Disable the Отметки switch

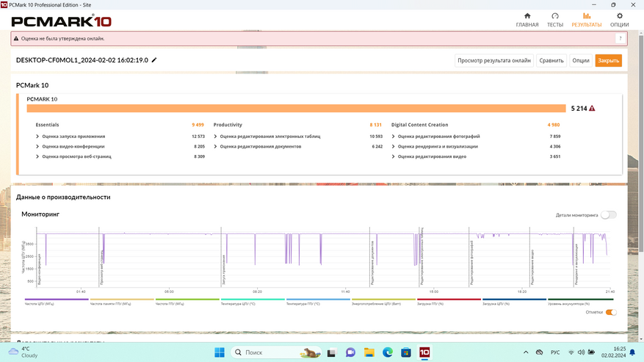[x=610, y=312]
